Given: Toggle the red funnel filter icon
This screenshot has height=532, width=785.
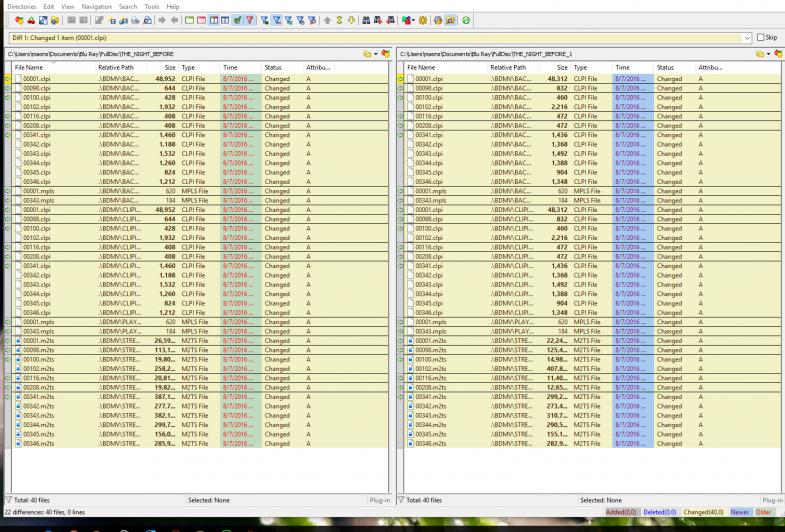Looking at the screenshot, I should [249, 21].
